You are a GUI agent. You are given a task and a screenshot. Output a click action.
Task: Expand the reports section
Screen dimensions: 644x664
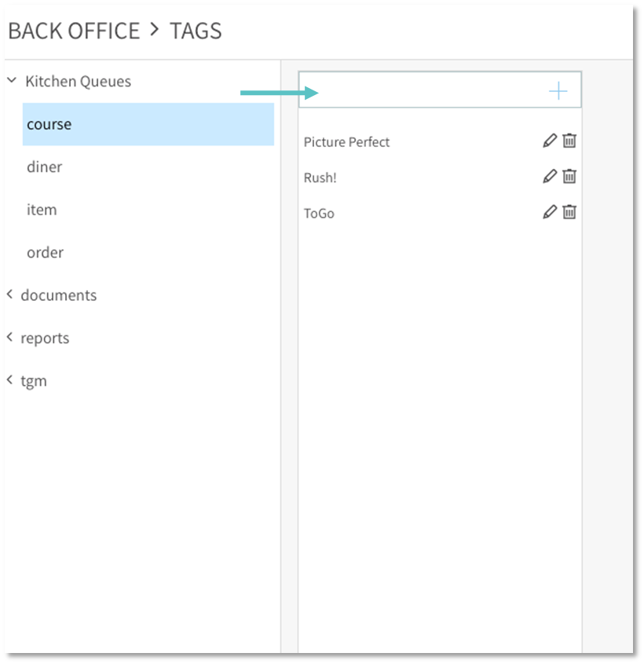(10, 337)
